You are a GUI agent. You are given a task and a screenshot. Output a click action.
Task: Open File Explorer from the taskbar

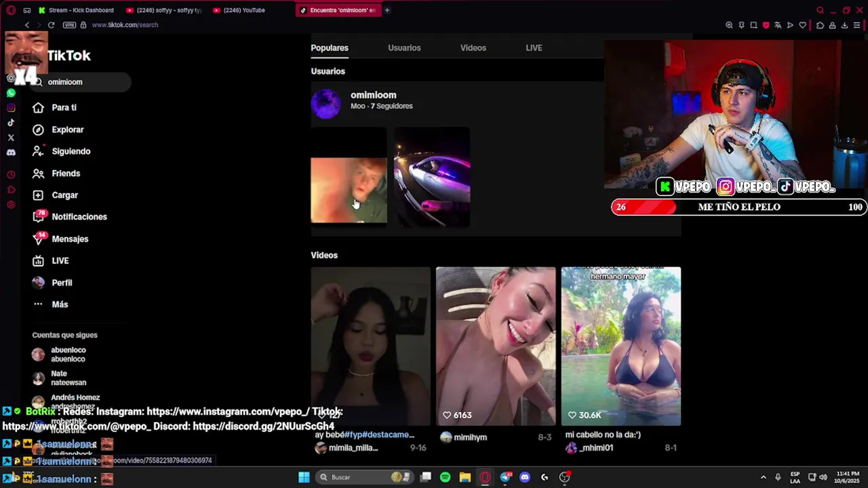(x=465, y=477)
